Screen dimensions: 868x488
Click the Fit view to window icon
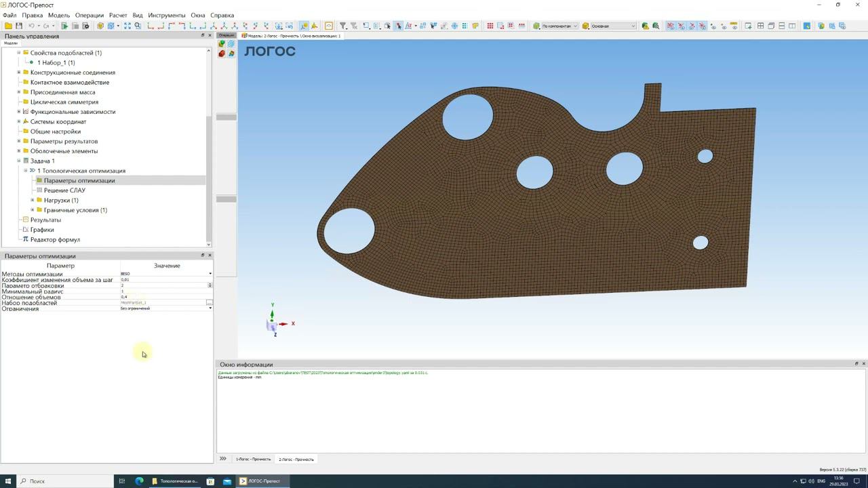pos(127,26)
